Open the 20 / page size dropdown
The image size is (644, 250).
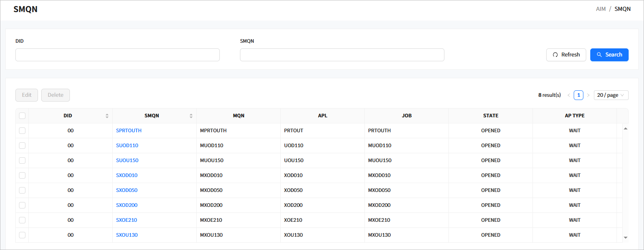click(x=611, y=95)
